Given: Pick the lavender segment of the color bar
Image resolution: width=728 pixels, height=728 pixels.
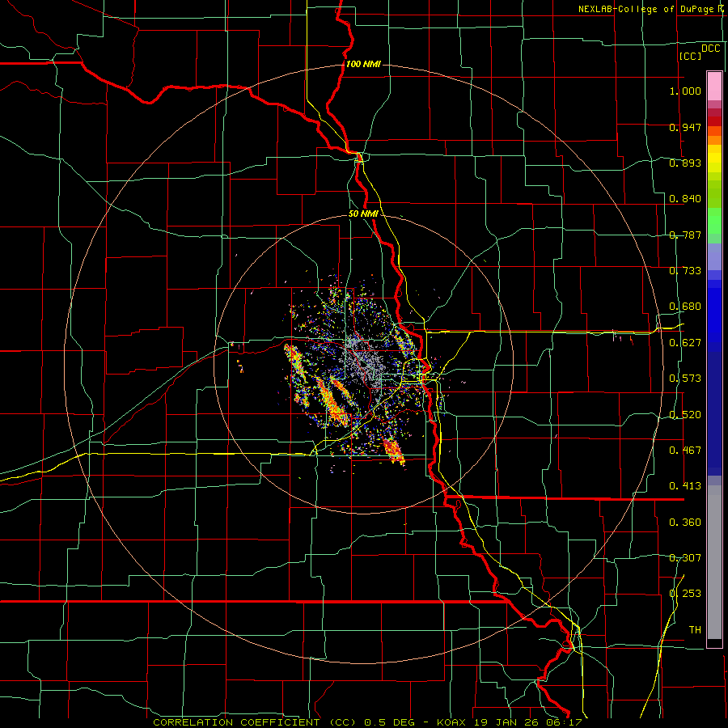Looking at the screenshot, I should tap(714, 256).
